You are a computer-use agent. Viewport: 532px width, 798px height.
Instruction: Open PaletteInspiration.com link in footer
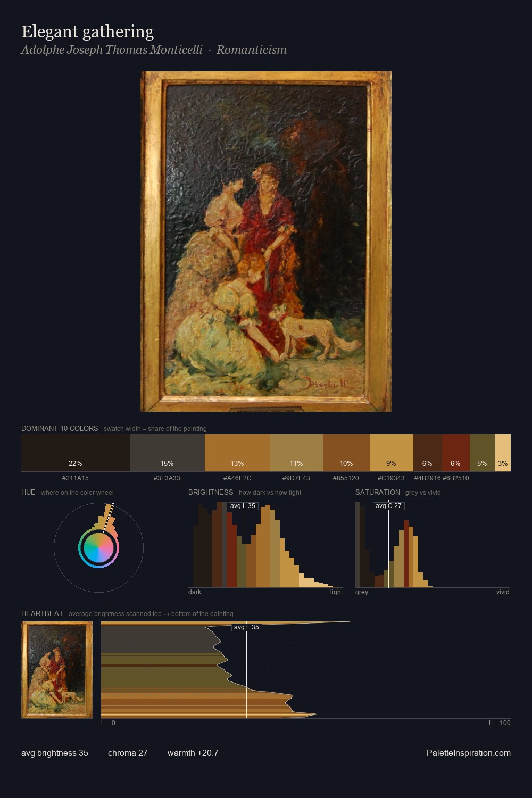click(x=469, y=753)
